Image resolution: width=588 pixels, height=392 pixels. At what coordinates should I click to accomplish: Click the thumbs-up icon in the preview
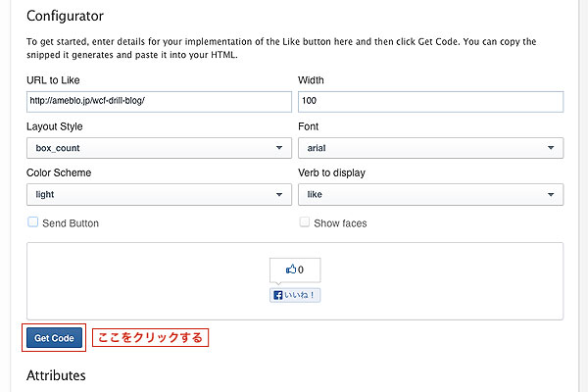(291, 269)
